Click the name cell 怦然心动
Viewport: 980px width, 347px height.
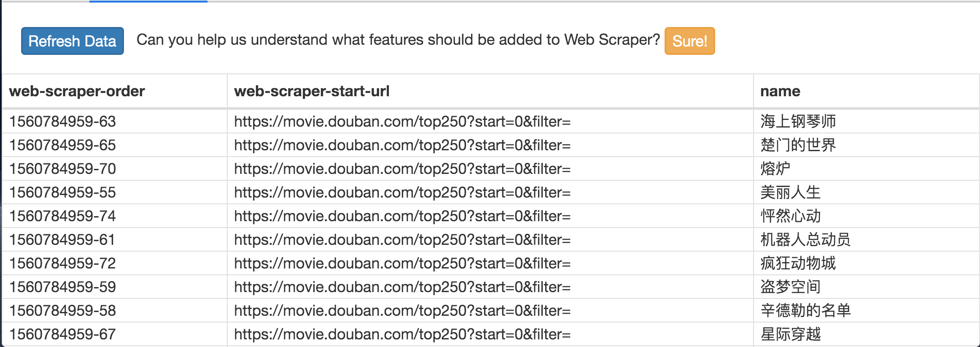click(x=790, y=216)
